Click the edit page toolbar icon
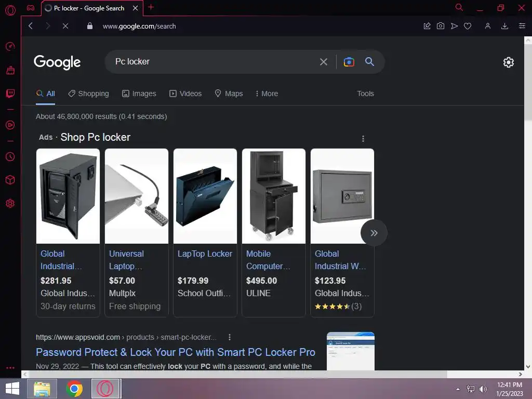Image resolution: width=532 pixels, height=399 pixels. 427,26
